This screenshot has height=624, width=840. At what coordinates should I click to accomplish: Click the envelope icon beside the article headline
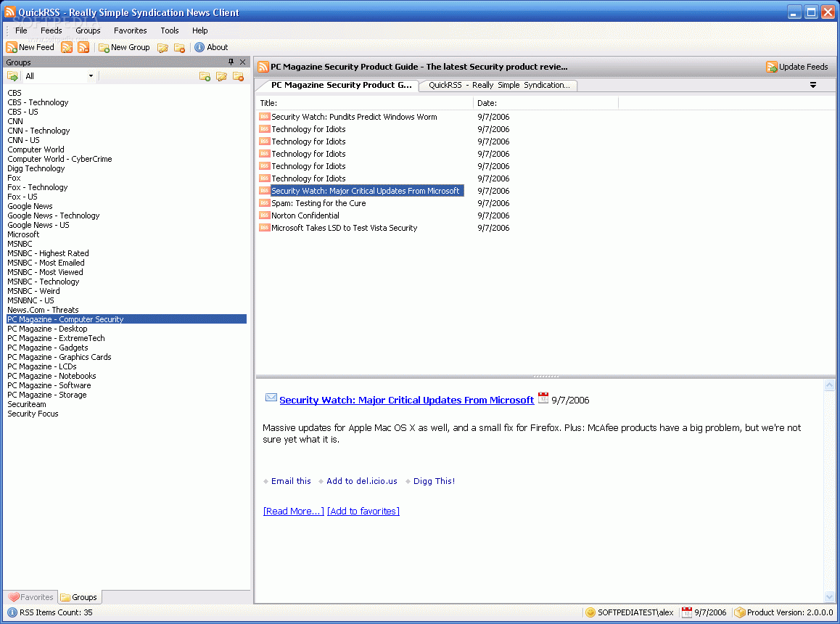[271, 398]
